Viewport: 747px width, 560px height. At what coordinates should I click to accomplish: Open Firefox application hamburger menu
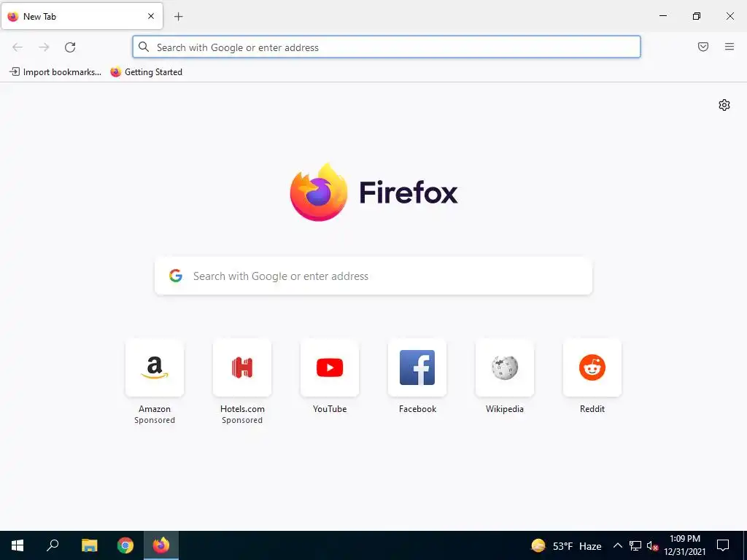pos(729,47)
